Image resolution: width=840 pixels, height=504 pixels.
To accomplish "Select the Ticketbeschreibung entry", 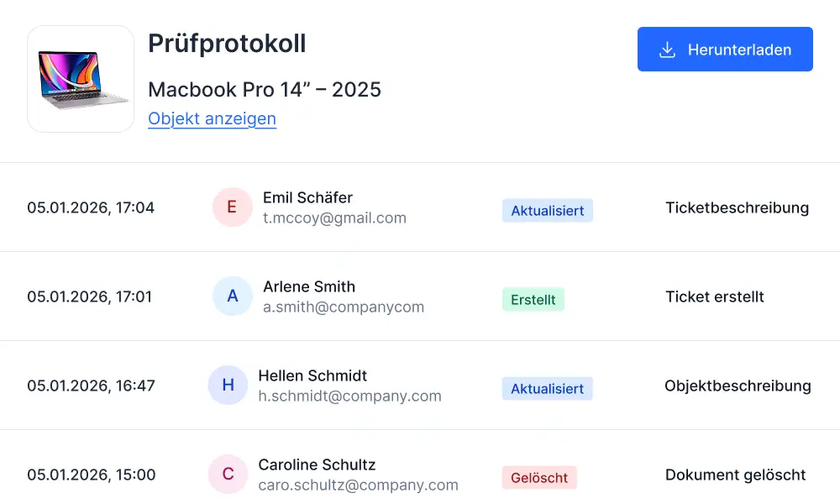I will coord(737,207).
